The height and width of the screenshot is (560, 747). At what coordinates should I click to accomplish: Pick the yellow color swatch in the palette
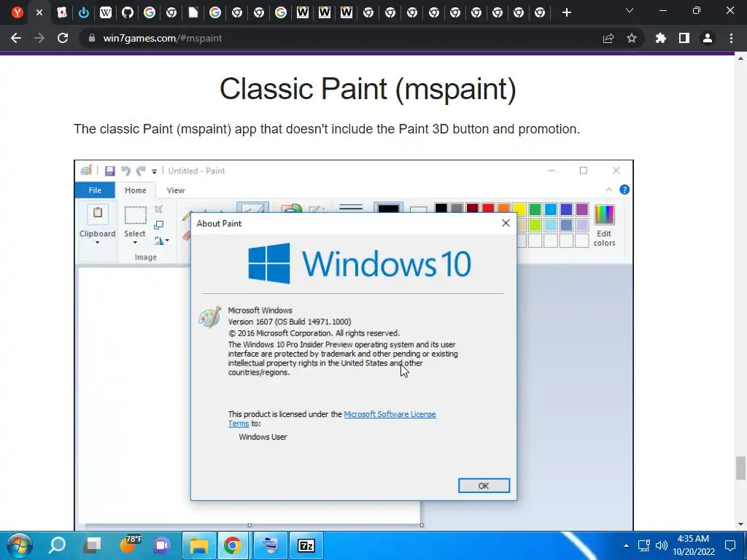(519, 209)
